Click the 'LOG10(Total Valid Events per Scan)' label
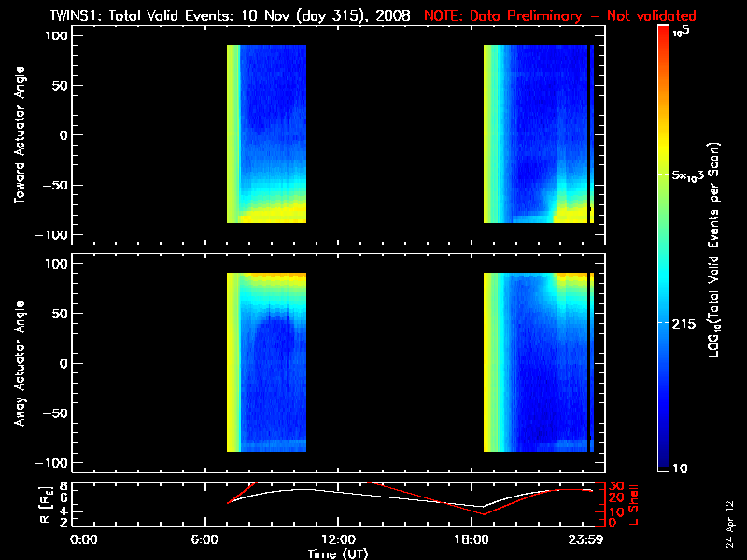Screen dimensions: 747x560 click(713, 249)
